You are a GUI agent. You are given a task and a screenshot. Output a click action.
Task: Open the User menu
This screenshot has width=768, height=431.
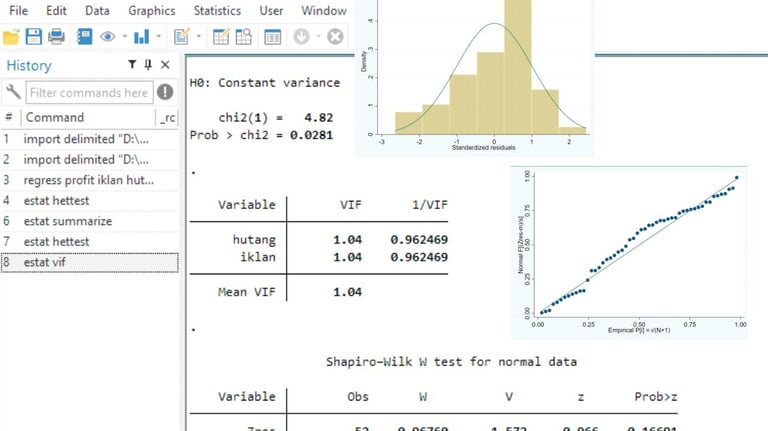click(x=271, y=10)
